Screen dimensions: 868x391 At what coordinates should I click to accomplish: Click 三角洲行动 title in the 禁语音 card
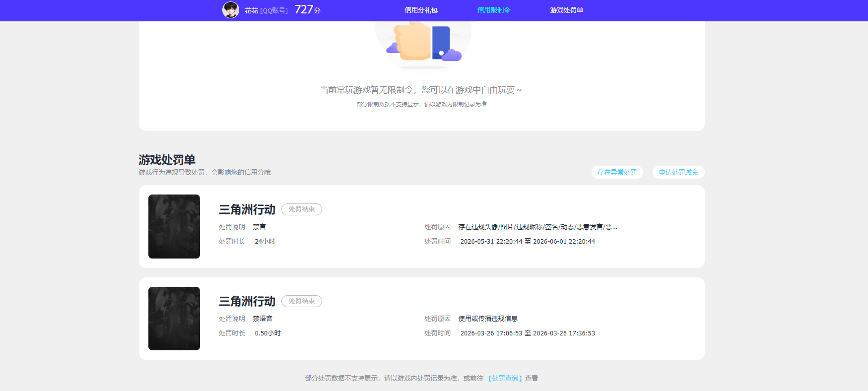[247, 301]
